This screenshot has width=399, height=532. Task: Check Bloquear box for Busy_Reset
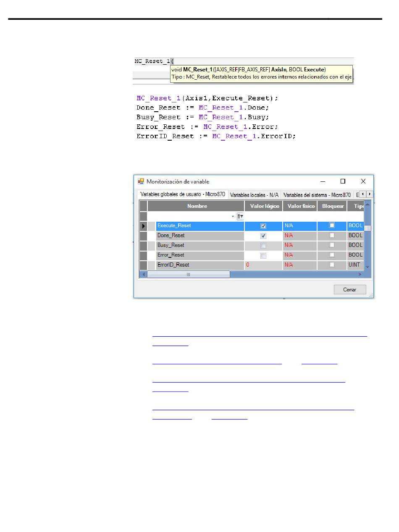point(332,245)
